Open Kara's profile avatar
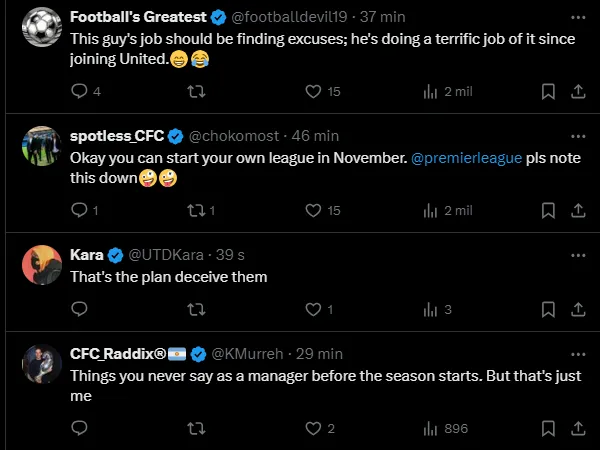600x450 pixels. point(39,264)
